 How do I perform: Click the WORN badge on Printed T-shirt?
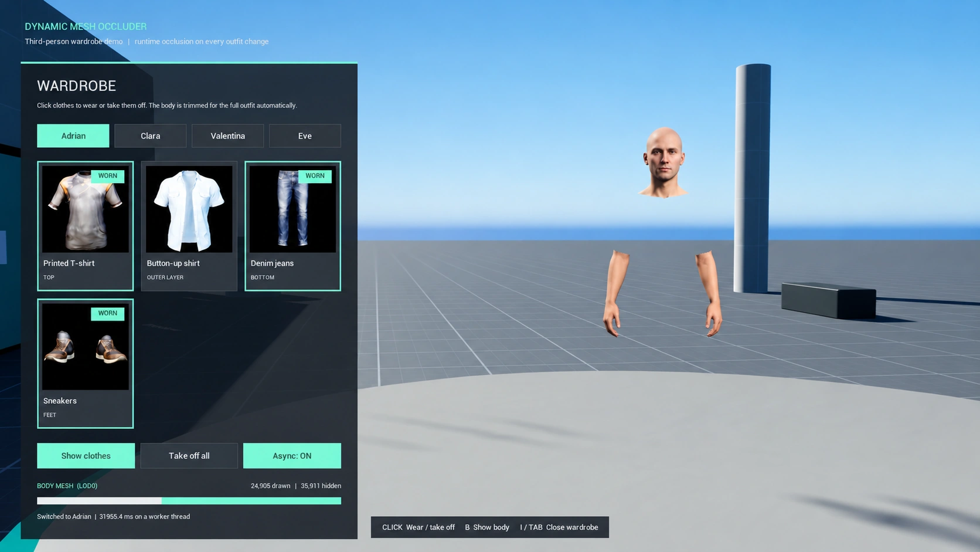click(108, 176)
